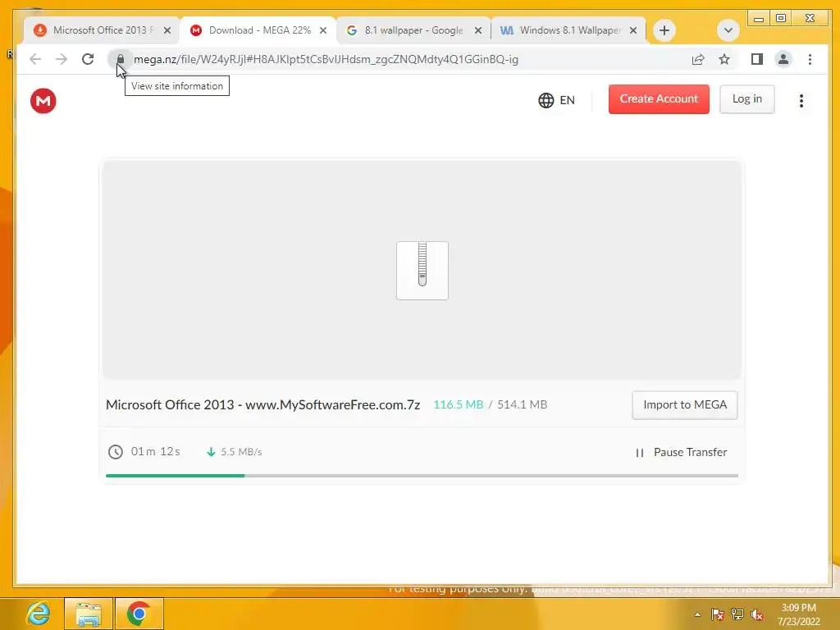Click the address bar URL
Image resolution: width=840 pixels, height=630 pixels.
(326, 59)
